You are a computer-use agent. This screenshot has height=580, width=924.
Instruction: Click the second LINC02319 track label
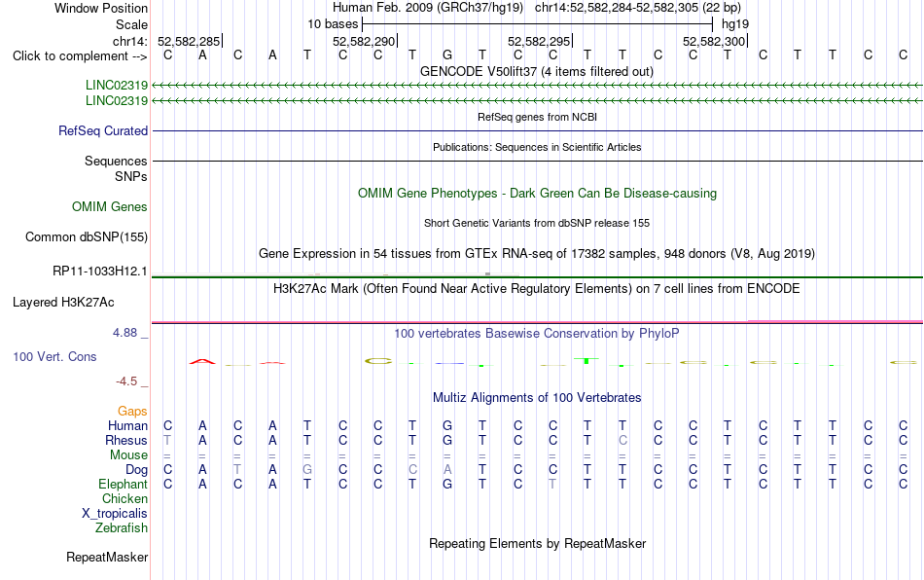[x=117, y=101]
